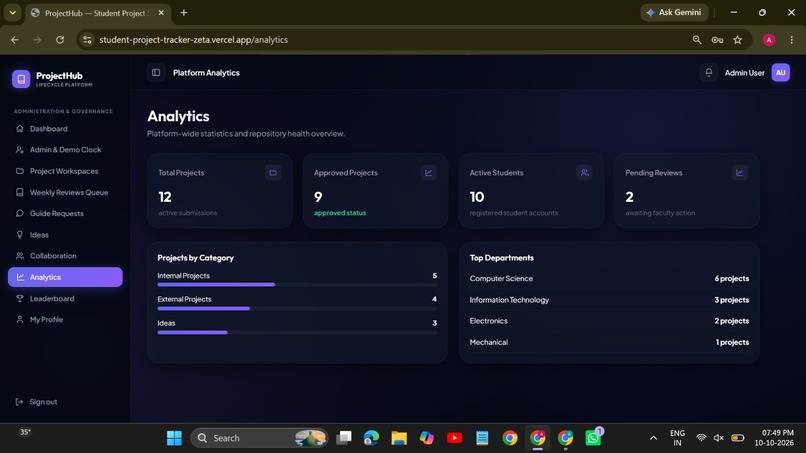Click the Total Projects value 12

pos(165,197)
